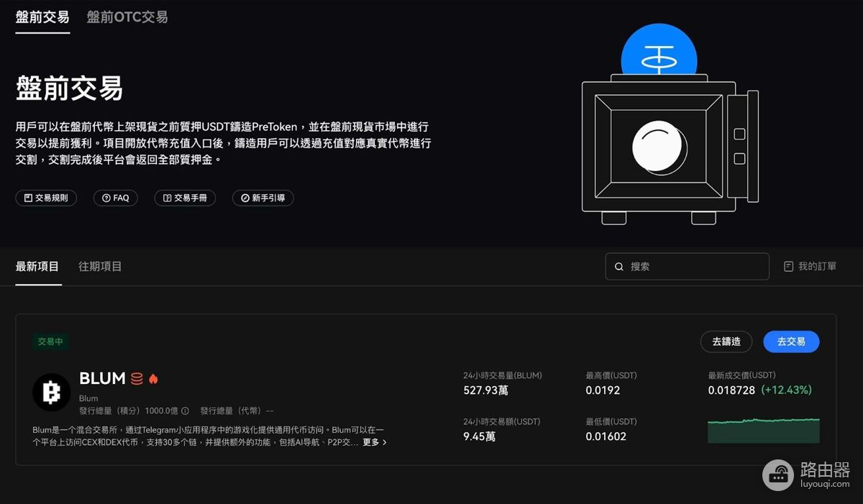The width and height of the screenshot is (863, 504).
Task: Click the safe vault illustration
Action: pos(669,126)
